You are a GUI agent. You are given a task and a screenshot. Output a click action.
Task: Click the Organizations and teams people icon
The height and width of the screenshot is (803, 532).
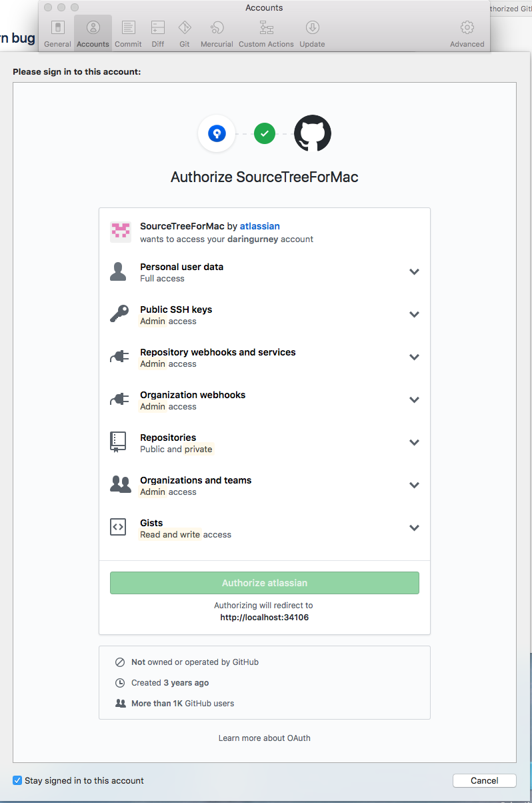coord(120,485)
